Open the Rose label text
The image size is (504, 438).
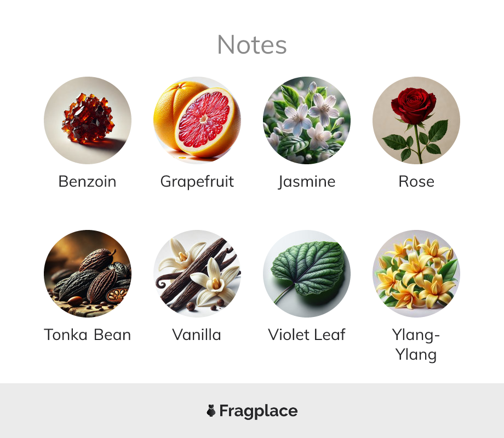point(416,182)
